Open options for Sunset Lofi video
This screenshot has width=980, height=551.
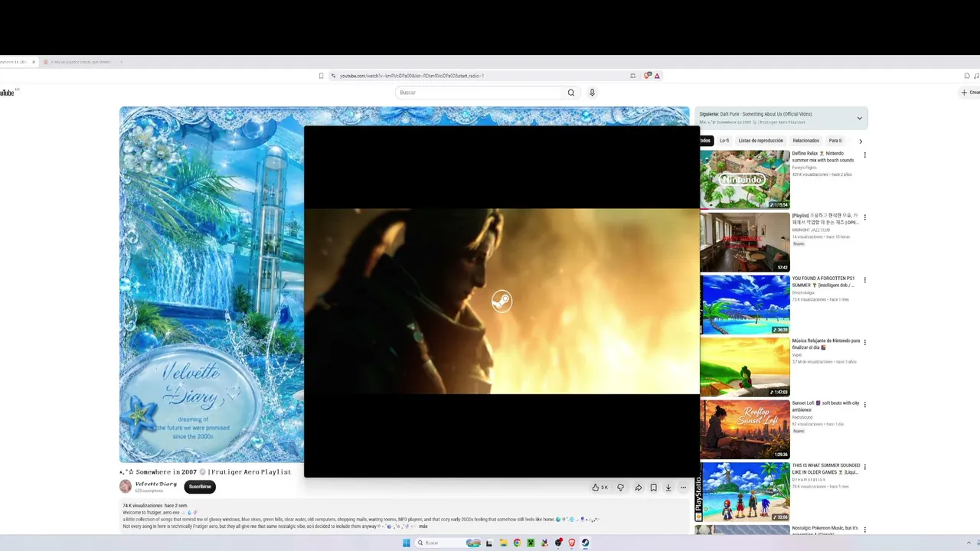click(x=865, y=406)
